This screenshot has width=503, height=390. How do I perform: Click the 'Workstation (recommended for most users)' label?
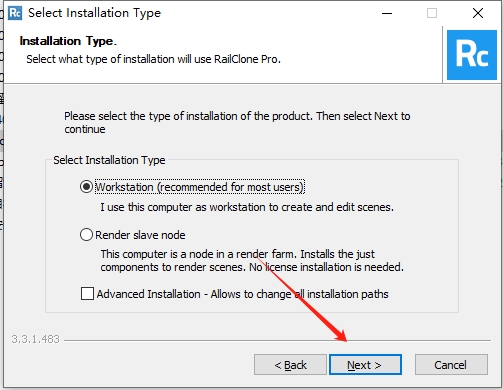pyautogui.click(x=200, y=187)
